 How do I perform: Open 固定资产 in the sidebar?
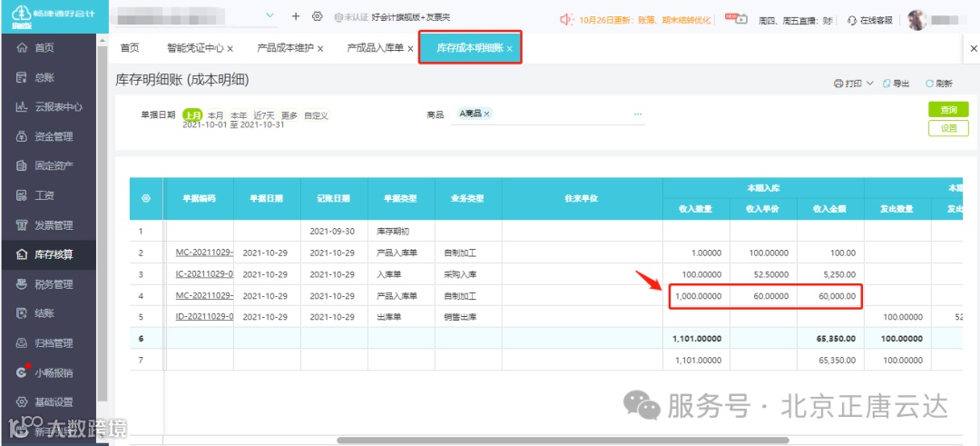click(54, 165)
